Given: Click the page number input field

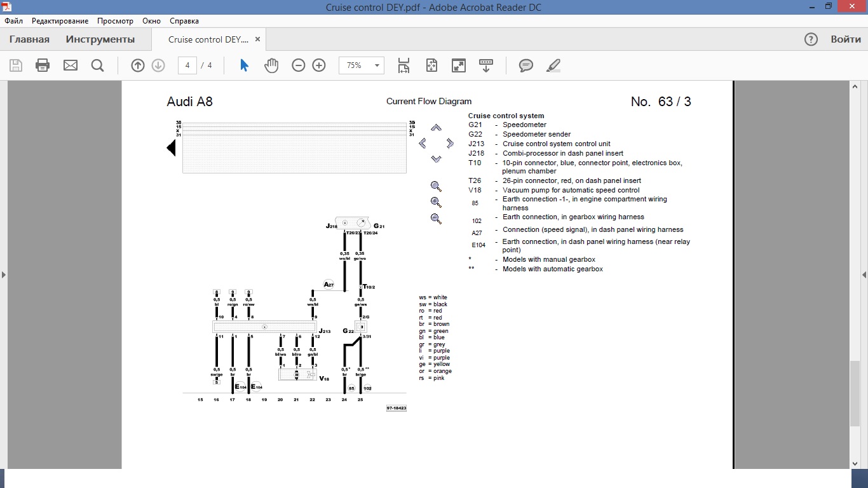Looking at the screenshot, I should (187, 65).
